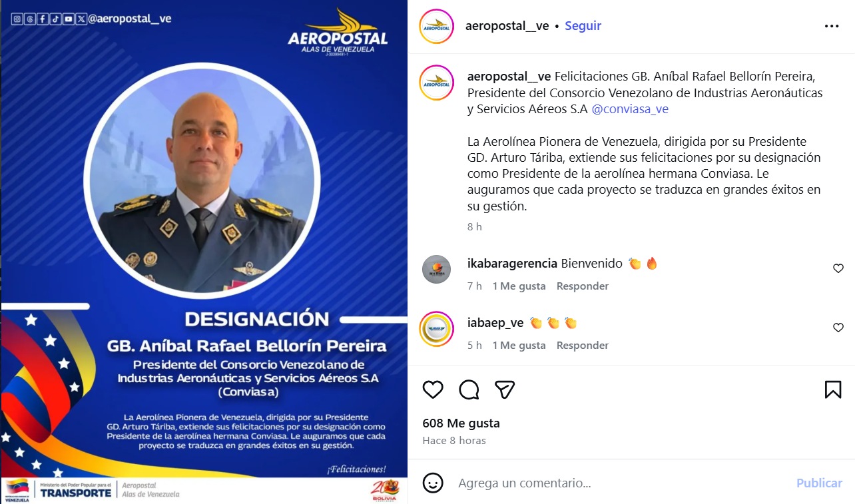The height and width of the screenshot is (504, 855).
Task: Share post with paper plane icon
Action: pos(505,389)
